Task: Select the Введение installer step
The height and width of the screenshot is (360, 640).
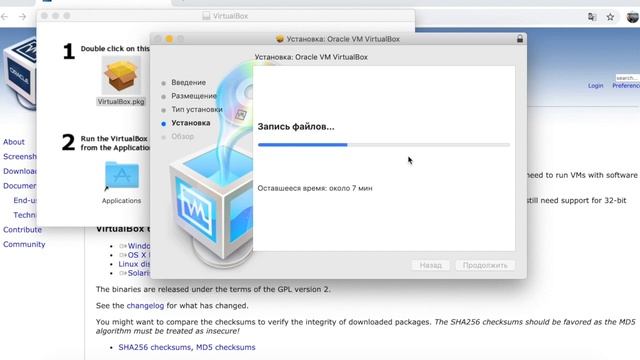Action: [188, 82]
